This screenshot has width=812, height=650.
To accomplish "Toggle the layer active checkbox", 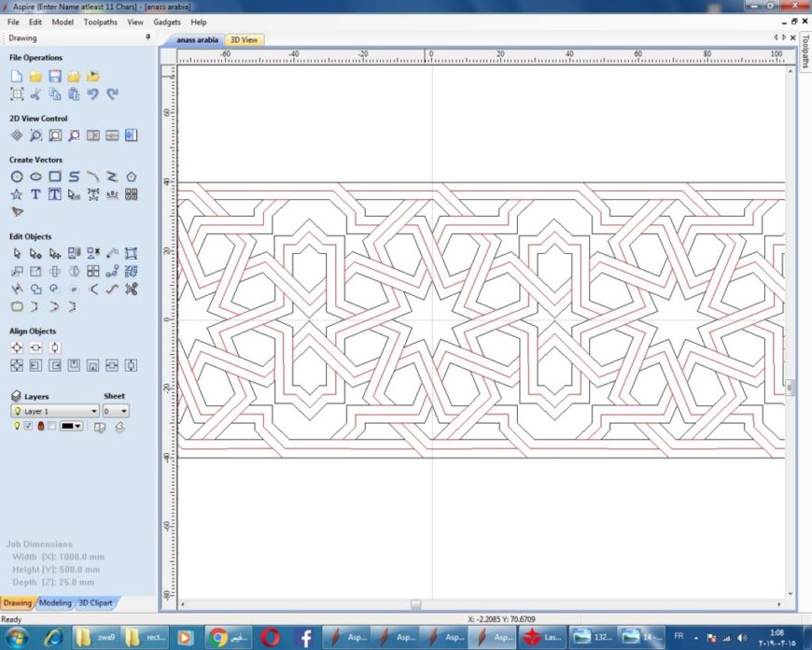I will pyautogui.click(x=27, y=426).
